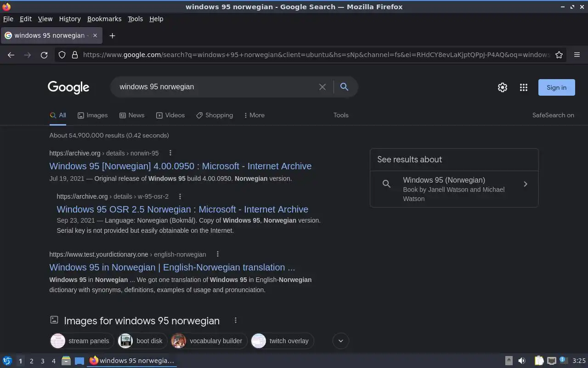
Task: Open Windows 95 [Norwegian] 4.00.0950 link
Action: click(181, 166)
